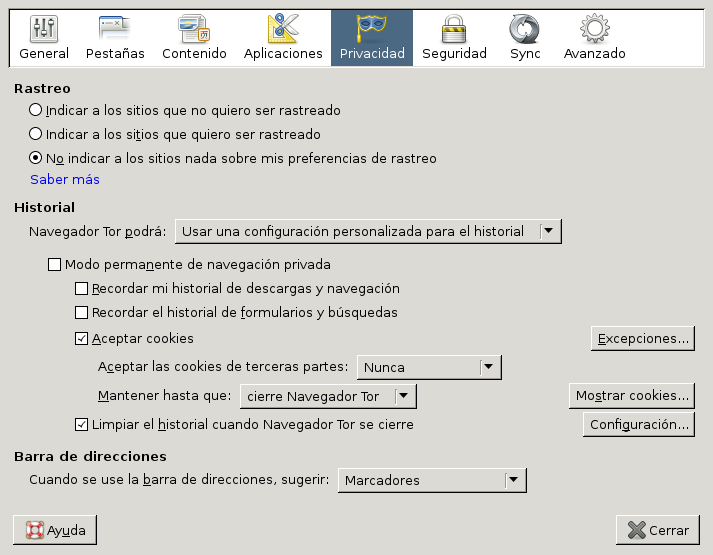The height and width of the screenshot is (555, 713).
Task: Check Recordar mi historial de descargas y navegación
Action: [81, 289]
